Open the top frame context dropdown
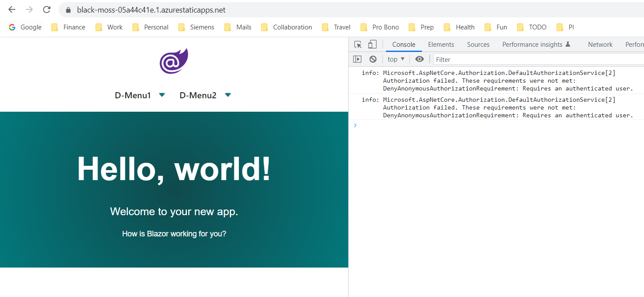The image size is (644, 297). 395,59
